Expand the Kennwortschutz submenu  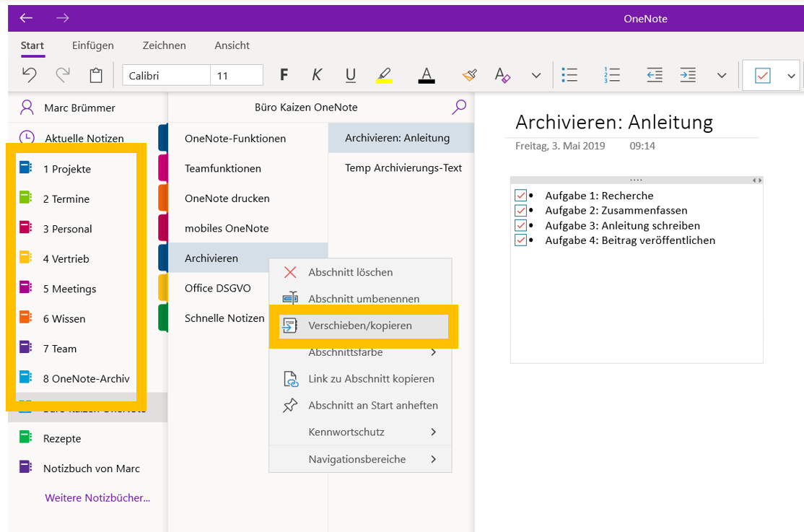(360, 432)
